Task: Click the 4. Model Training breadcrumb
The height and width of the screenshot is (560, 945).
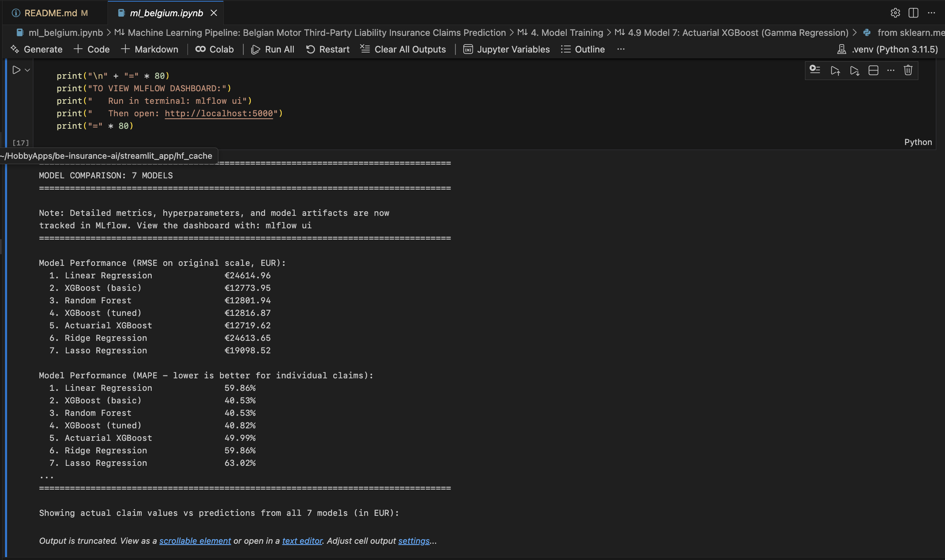Action: tap(567, 32)
